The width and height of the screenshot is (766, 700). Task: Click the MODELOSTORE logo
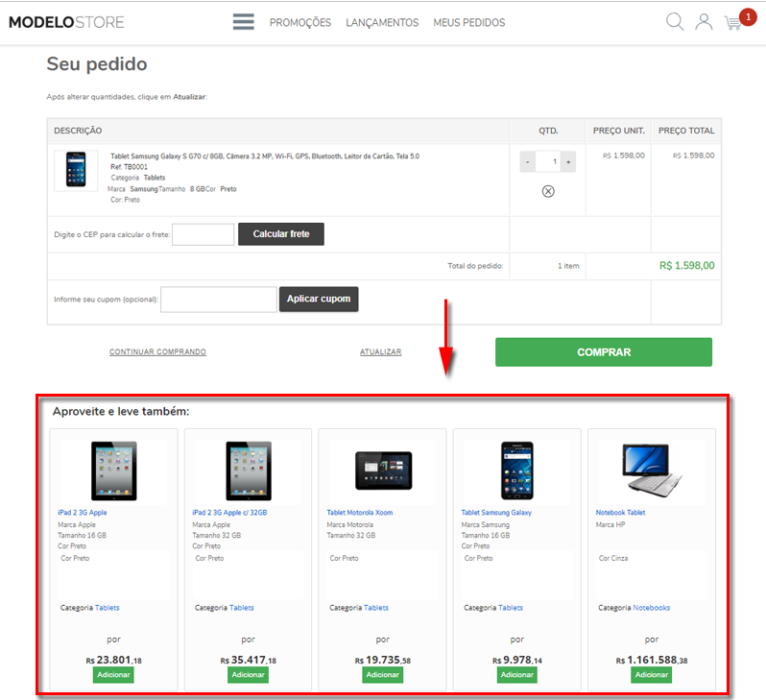click(66, 22)
